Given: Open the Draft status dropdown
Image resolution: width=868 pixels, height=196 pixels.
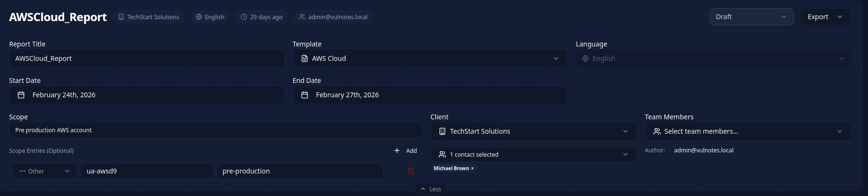Looking at the screenshot, I should pos(751,17).
